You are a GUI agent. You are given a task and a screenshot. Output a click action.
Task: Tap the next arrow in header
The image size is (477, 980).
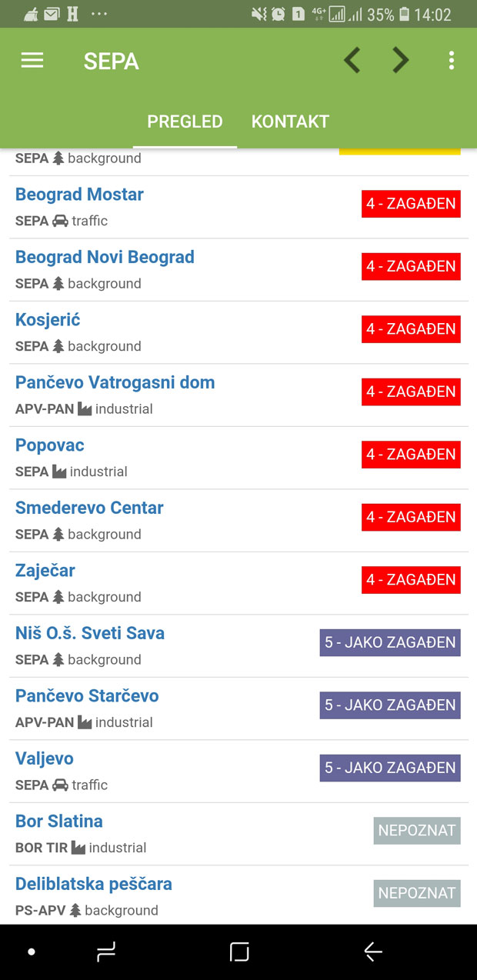(x=400, y=60)
